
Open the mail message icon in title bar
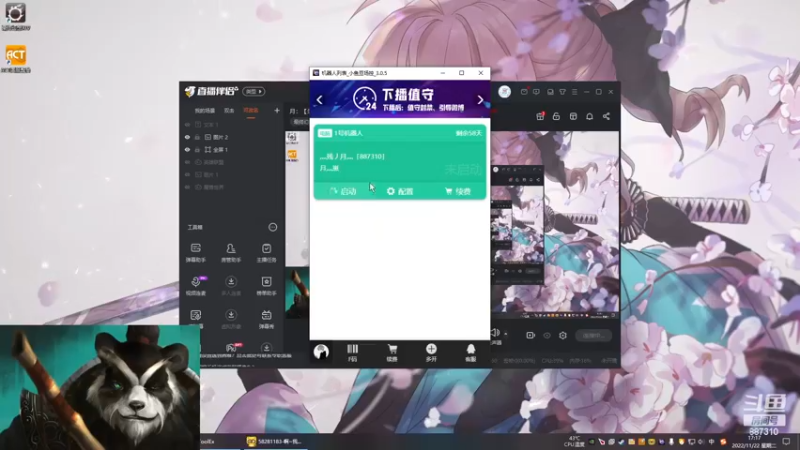coord(524,92)
